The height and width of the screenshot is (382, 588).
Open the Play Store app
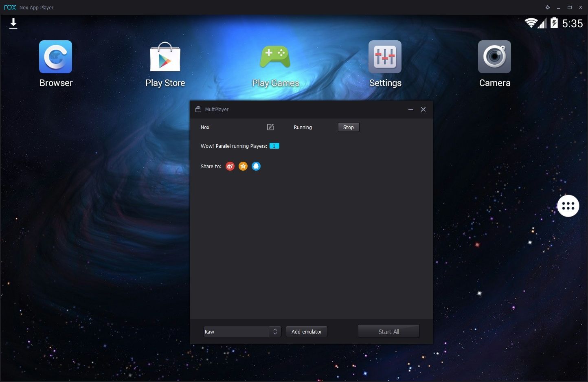click(x=165, y=57)
